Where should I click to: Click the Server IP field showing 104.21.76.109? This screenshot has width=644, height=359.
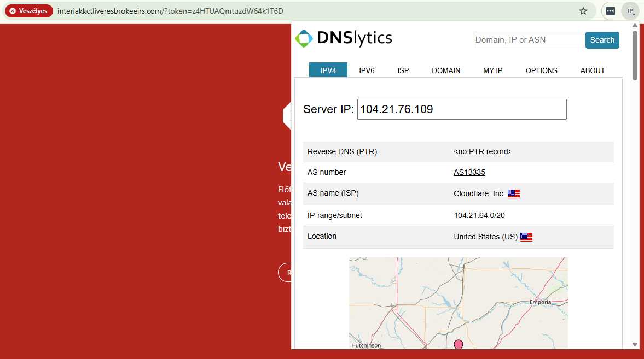(x=462, y=109)
